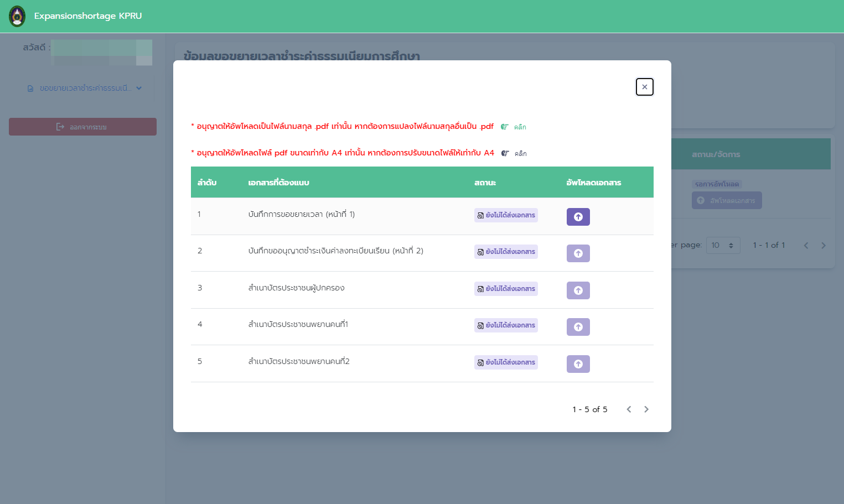Click the Expansionshortage KPRU title
This screenshot has width=844, height=504.
(x=88, y=16)
